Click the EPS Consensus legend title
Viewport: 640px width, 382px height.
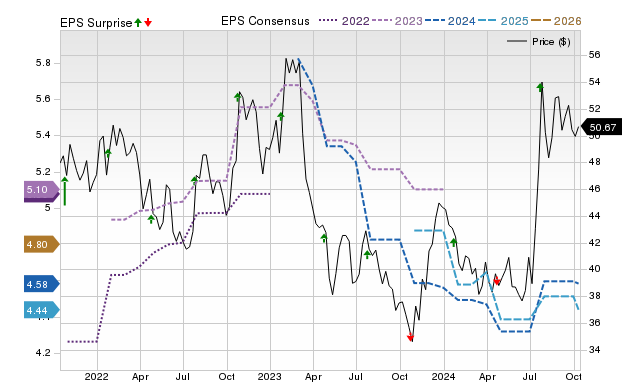coord(265,21)
